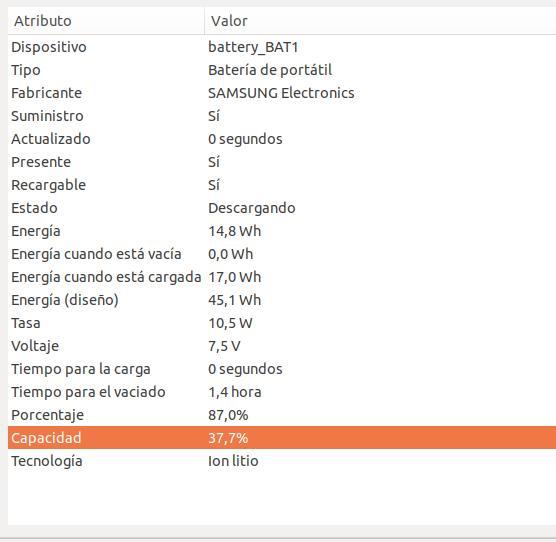556x542 pixels.
Task: Select the Energía (diseño) row
Action: (x=282, y=300)
